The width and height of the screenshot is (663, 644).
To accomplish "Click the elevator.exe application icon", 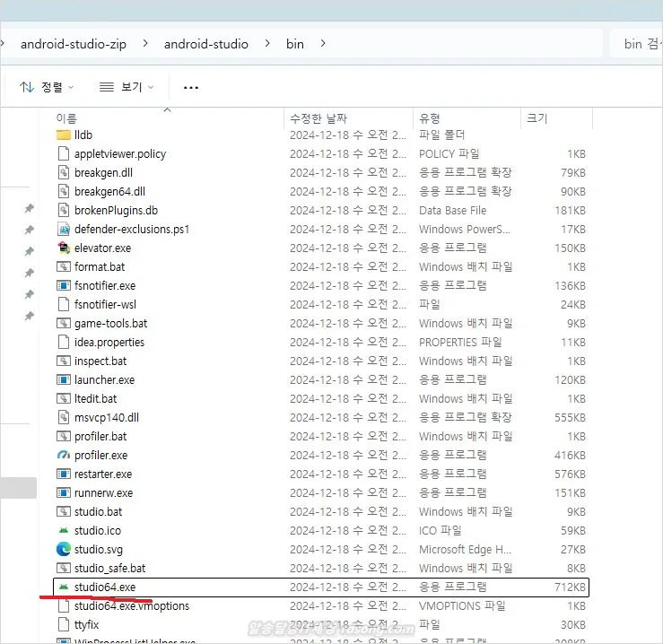I will point(64,248).
